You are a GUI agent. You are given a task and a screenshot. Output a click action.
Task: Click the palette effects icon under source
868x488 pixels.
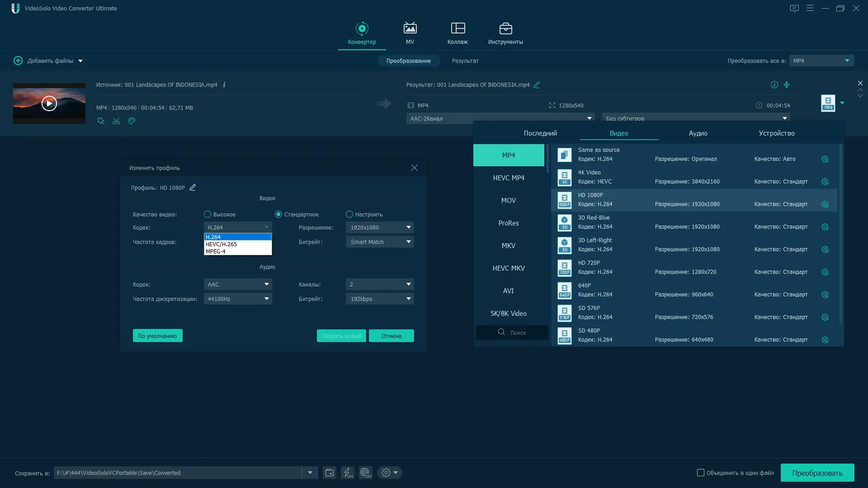pyautogui.click(x=132, y=121)
